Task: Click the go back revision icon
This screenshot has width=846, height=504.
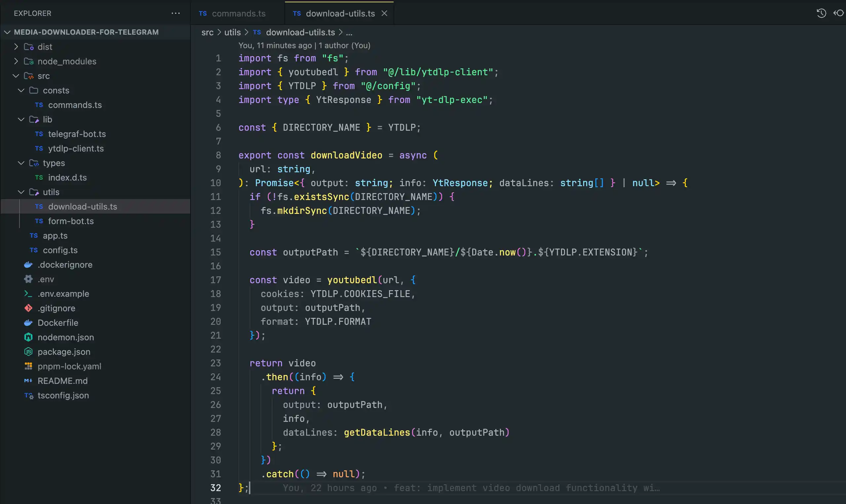Action: pos(838,13)
